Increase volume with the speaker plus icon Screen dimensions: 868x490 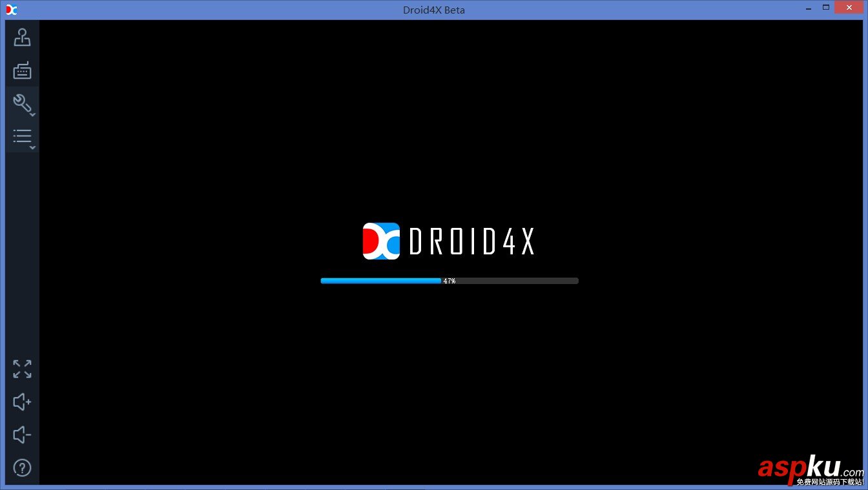click(22, 402)
